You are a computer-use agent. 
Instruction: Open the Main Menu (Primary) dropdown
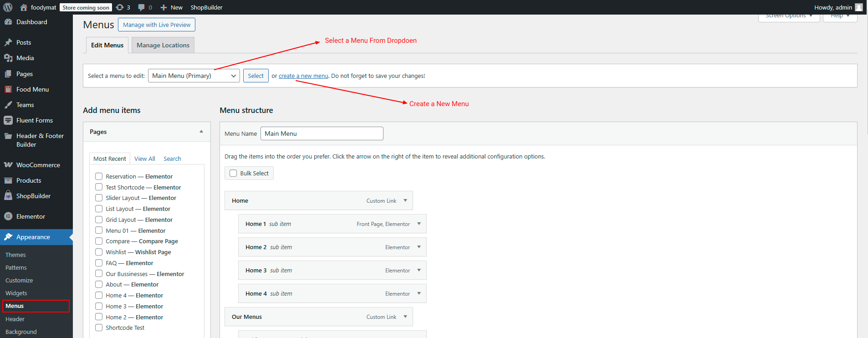point(194,76)
